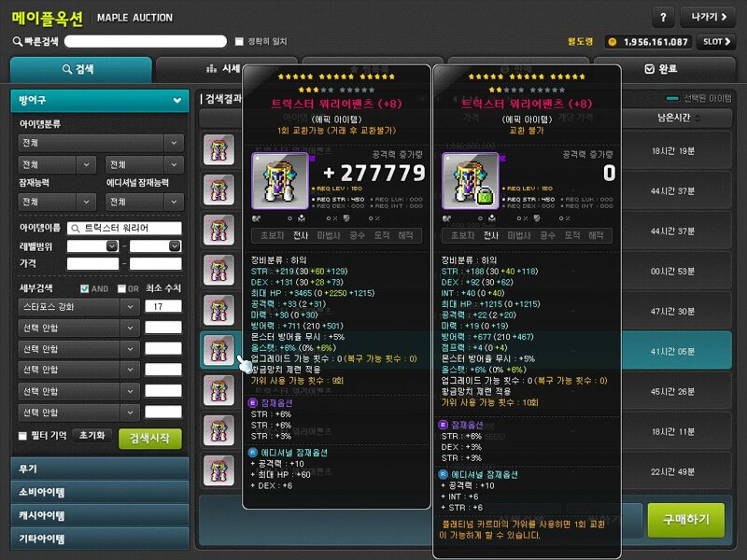
Task: Click the 나가기 exit button
Action: [708, 18]
